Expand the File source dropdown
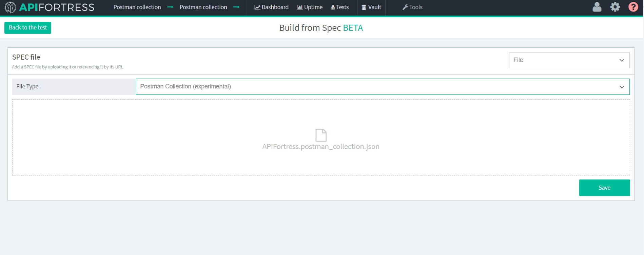 [569, 60]
